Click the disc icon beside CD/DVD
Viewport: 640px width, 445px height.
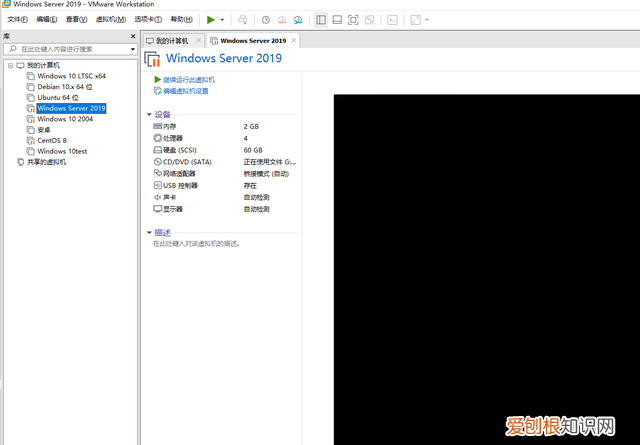pyautogui.click(x=158, y=162)
